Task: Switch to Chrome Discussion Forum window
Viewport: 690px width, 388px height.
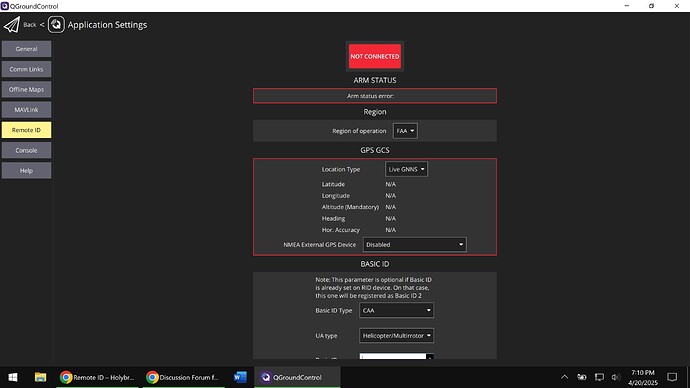Action: [x=184, y=377]
